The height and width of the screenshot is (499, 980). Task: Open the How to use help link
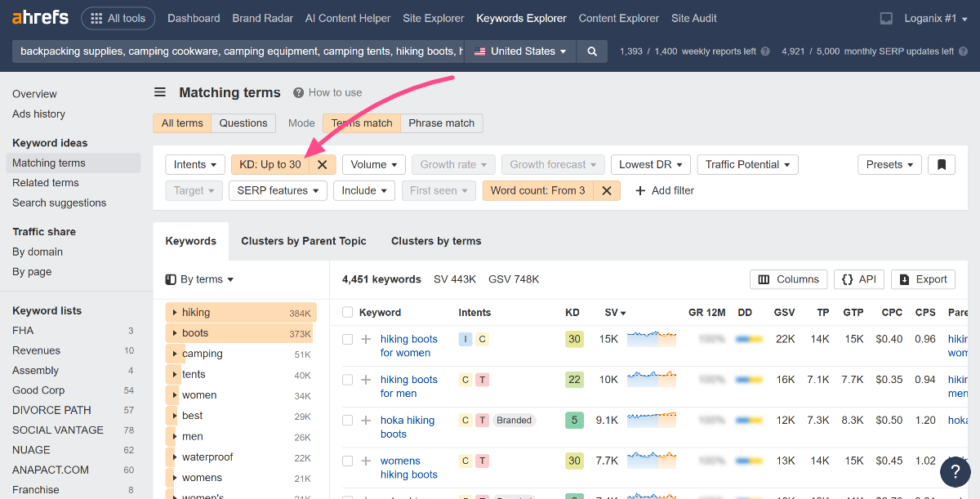[327, 92]
